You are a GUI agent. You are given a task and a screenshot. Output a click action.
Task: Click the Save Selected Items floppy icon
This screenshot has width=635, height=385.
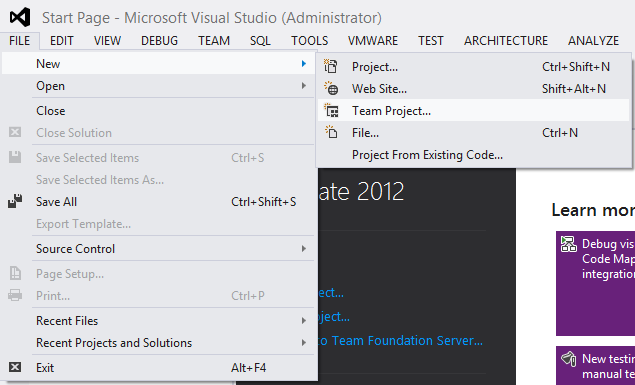[x=15, y=157]
